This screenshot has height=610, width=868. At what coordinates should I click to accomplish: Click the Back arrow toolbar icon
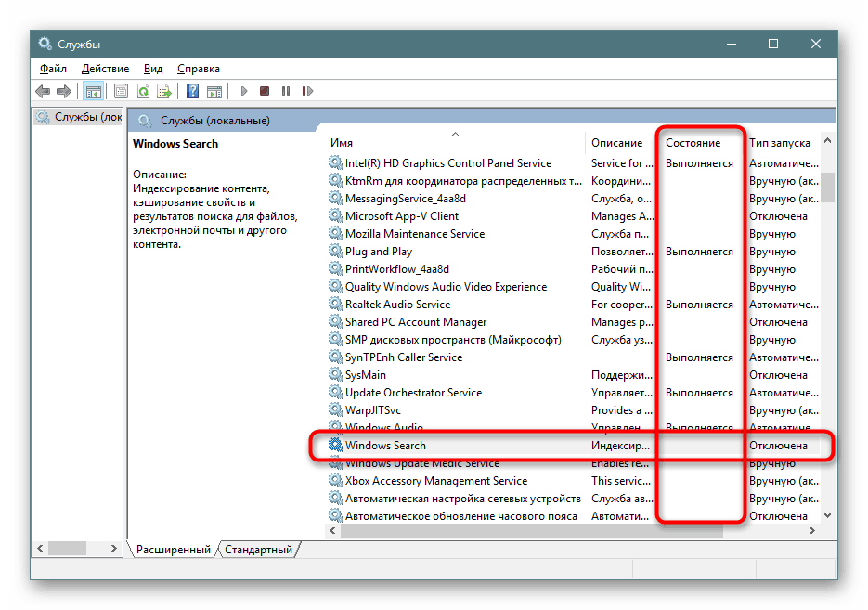pos(43,91)
